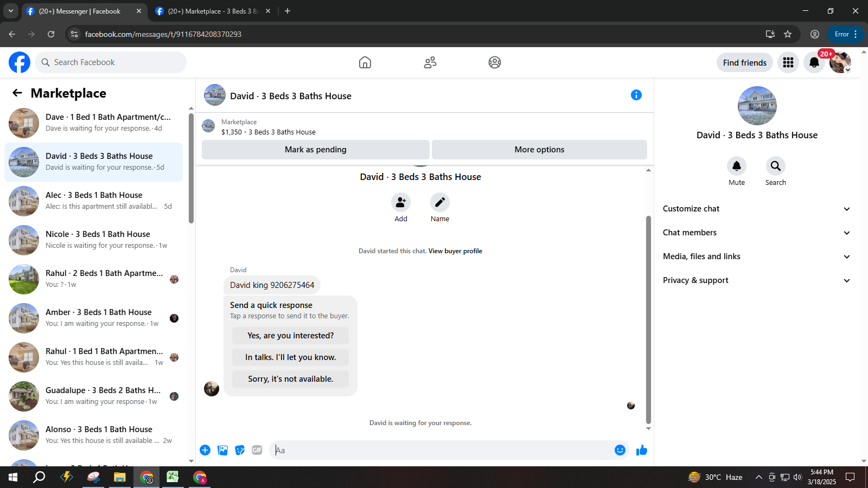The height and width of the screenshot is (488, 868).
Task: Open the Facebook home feed icon
Action: click(365, 62)
